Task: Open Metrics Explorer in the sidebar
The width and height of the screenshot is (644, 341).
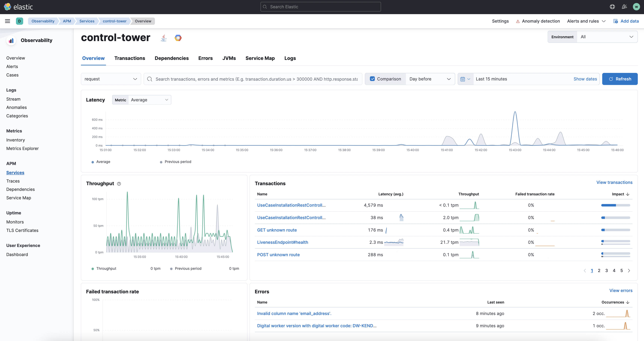Action: pyautogui.click(x=23, y=148)
